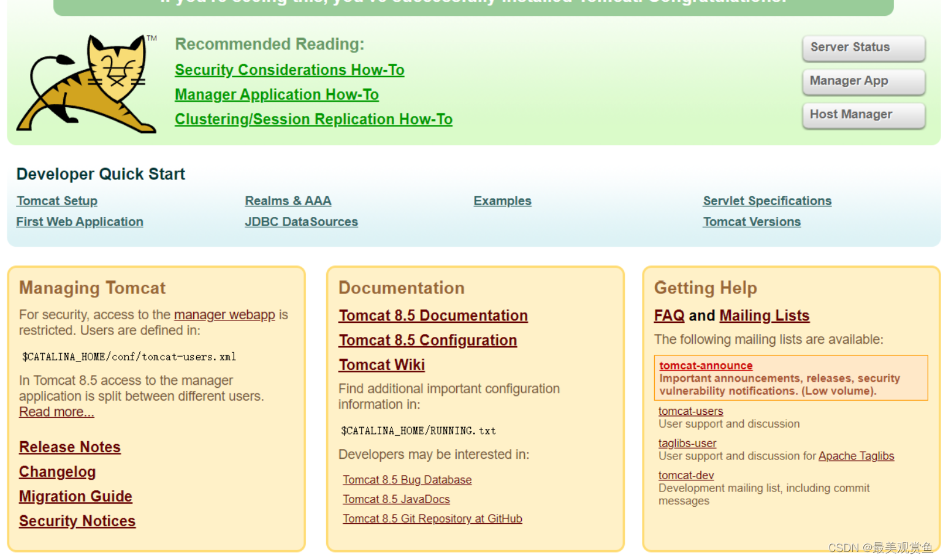This screenshot has height=560, width=943.
Task: Follow the manager webapp link
Action: [224, 315]
